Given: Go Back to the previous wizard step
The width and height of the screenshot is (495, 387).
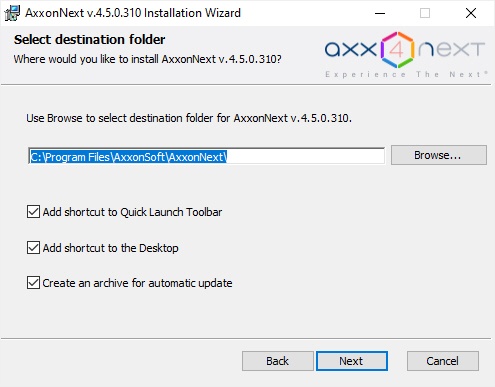Looking at the screenshot, I should click(278, 361).
